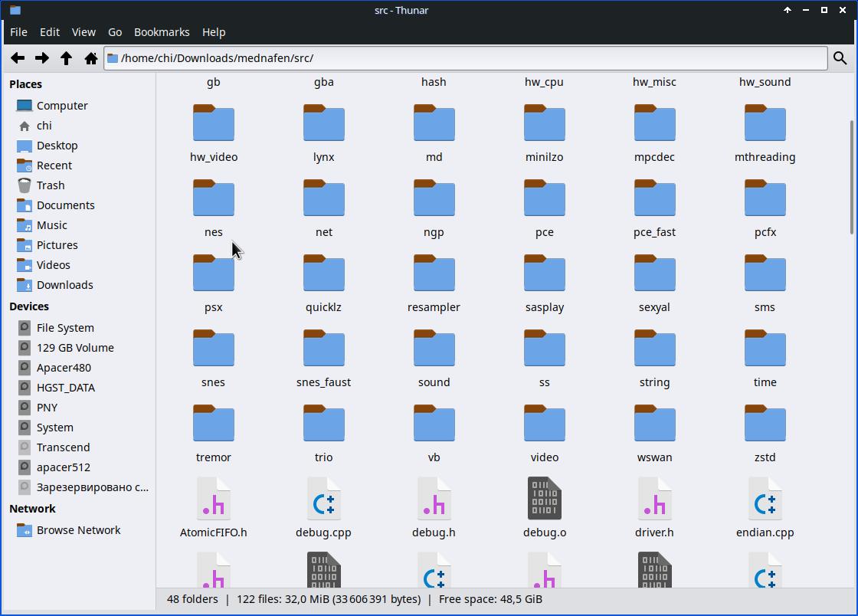Open the psx folder
Viewport: 858px width, 616px height.
tap(213, 274)
